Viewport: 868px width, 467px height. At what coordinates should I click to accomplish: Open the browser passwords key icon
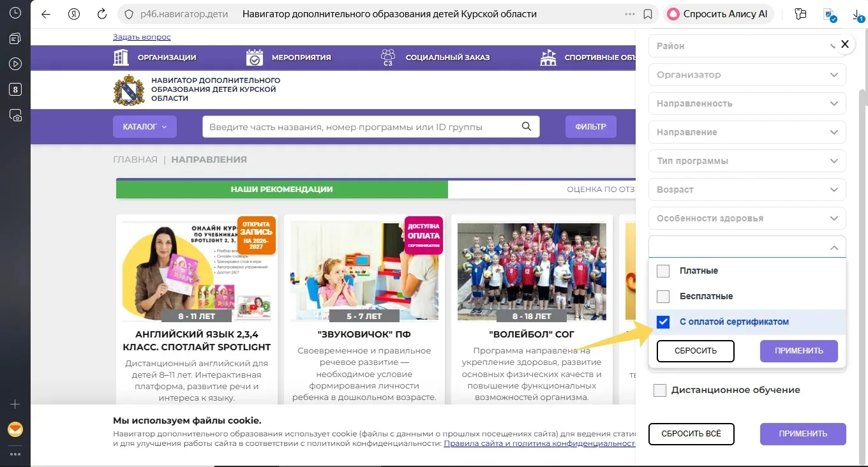click(800, 14)
